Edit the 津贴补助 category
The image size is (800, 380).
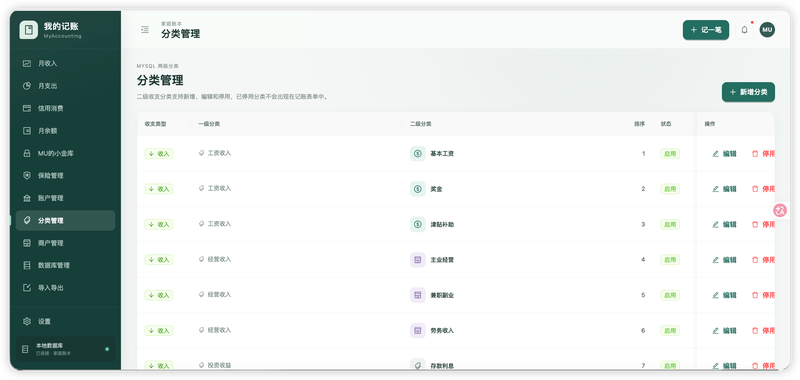[x=724, y=224]
